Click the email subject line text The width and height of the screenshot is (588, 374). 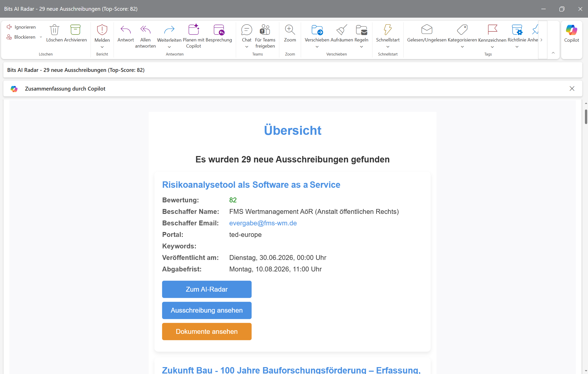[76, 70]
